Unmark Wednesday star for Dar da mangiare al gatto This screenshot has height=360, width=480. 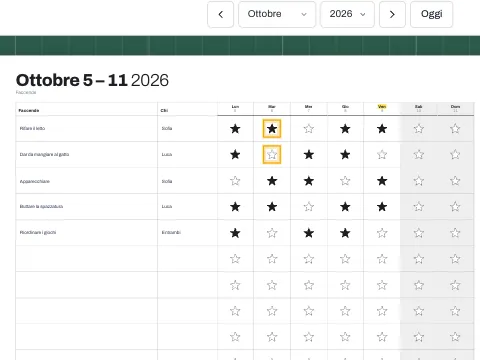(309, 155)
